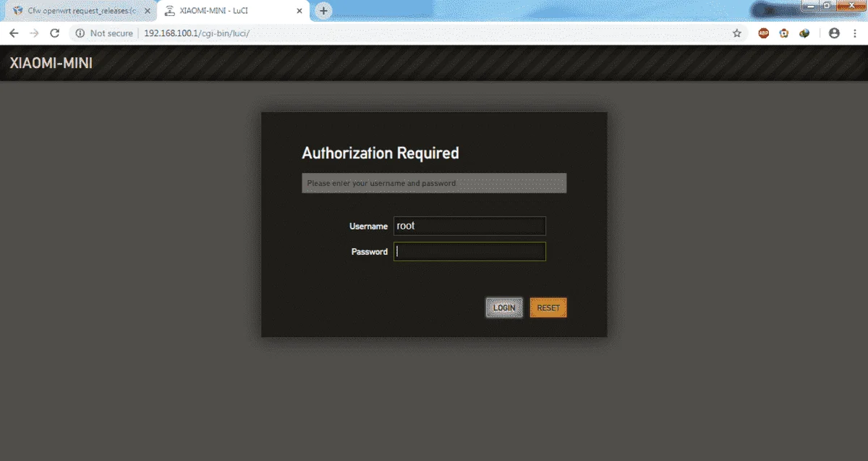
Task: Minimize the Chrome window
Action: click(x=812, y=5)
